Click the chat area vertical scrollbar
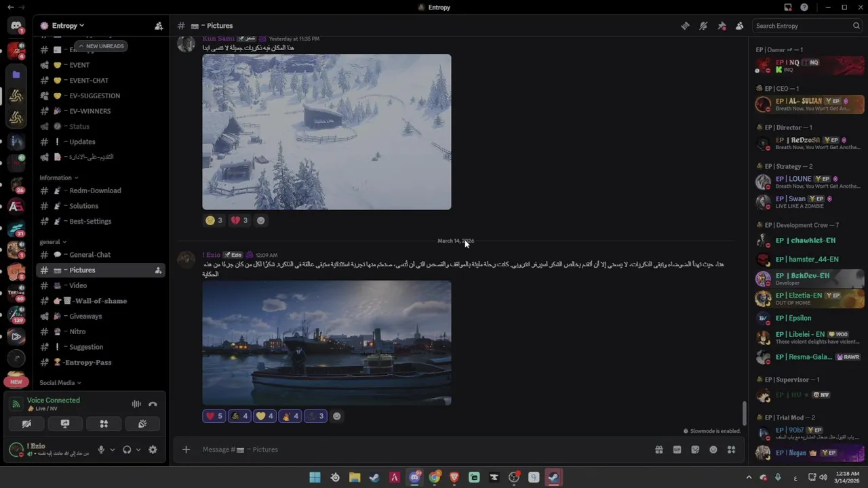 tap(744, 413)
